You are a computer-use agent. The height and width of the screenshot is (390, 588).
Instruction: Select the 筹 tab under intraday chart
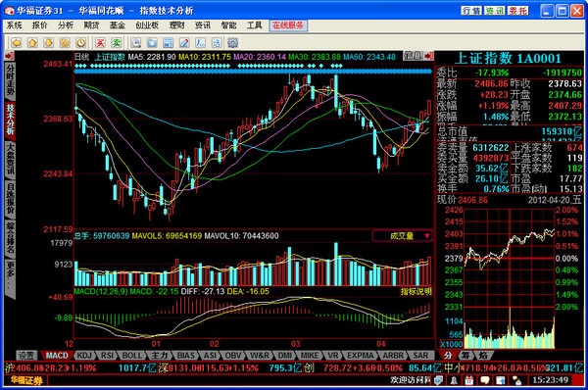pyautogui.click(x=465, y=355)
